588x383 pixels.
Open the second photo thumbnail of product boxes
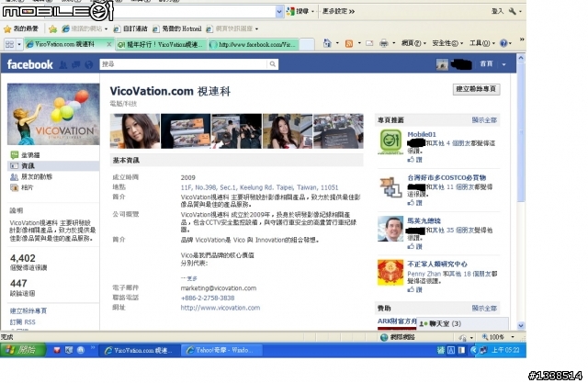[186, 131]
